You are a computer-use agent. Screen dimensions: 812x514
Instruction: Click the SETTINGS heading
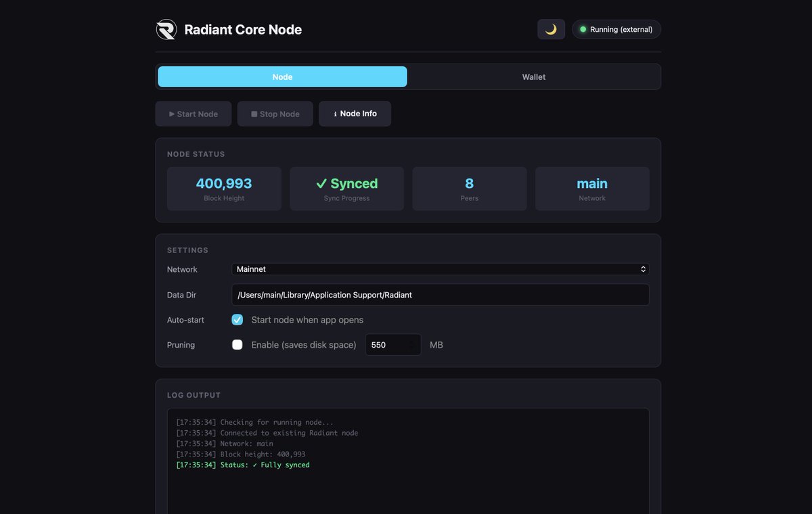188,250
